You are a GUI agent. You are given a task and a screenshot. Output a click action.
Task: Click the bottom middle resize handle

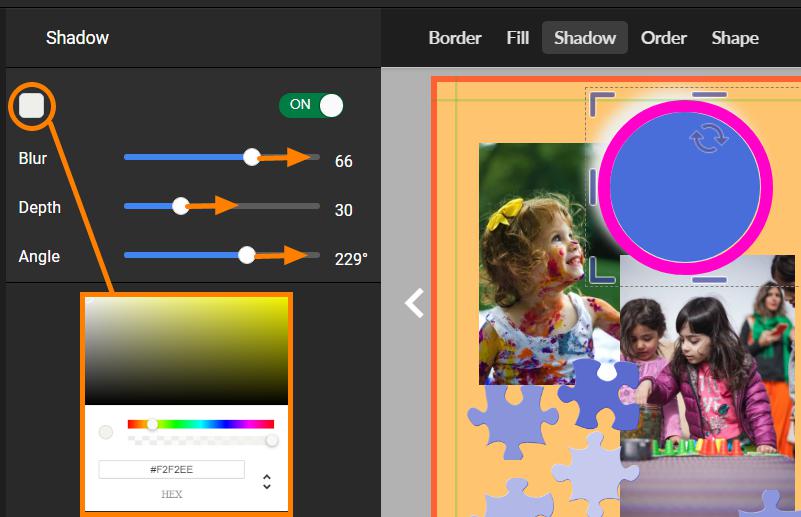pos(710,280)
